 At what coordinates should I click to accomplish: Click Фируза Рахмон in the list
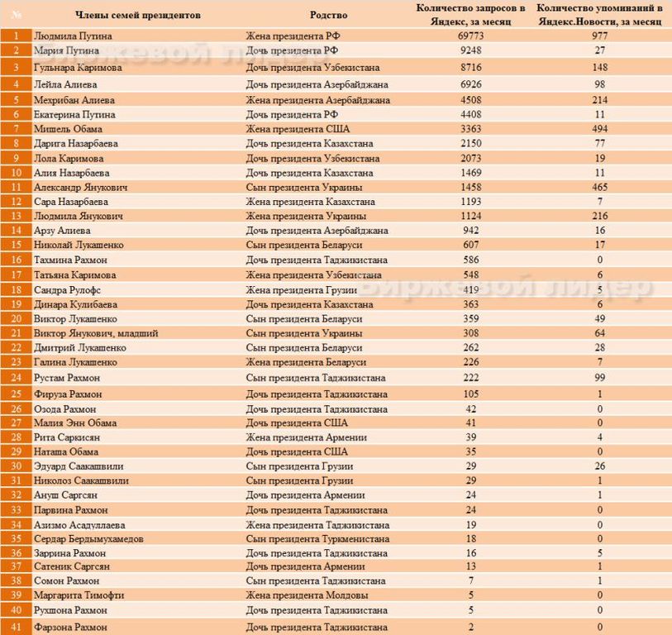coord(68,394)
